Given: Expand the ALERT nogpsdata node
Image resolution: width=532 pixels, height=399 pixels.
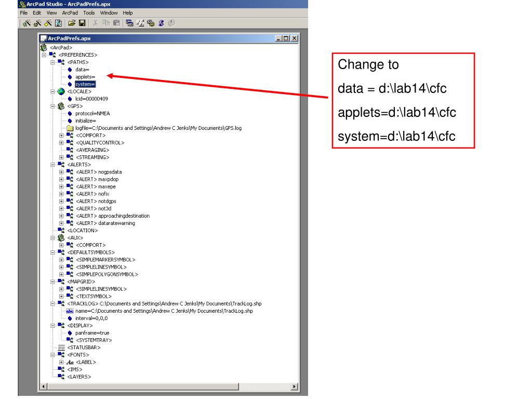Looking at the screenshot, I should [x=61, y=172].
